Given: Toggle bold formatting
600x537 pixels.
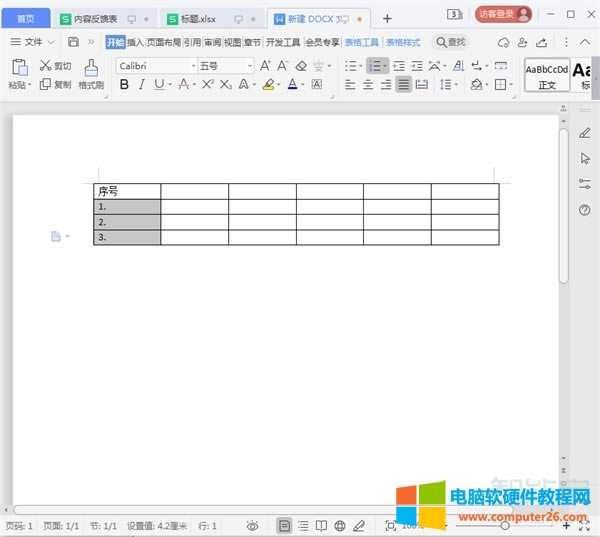Looking at the screenshot, I should pyautogui.click(x=124, y=85).
